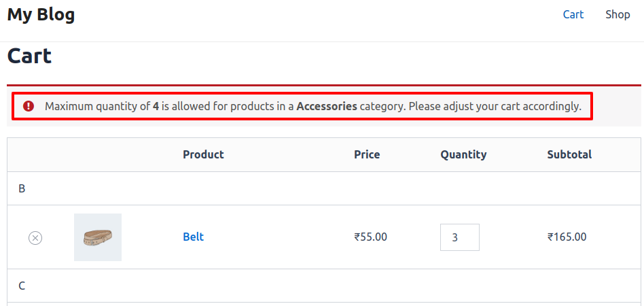Select the Product column header
This screenshot has height=306, width=644.
click(x=203, y=154)
